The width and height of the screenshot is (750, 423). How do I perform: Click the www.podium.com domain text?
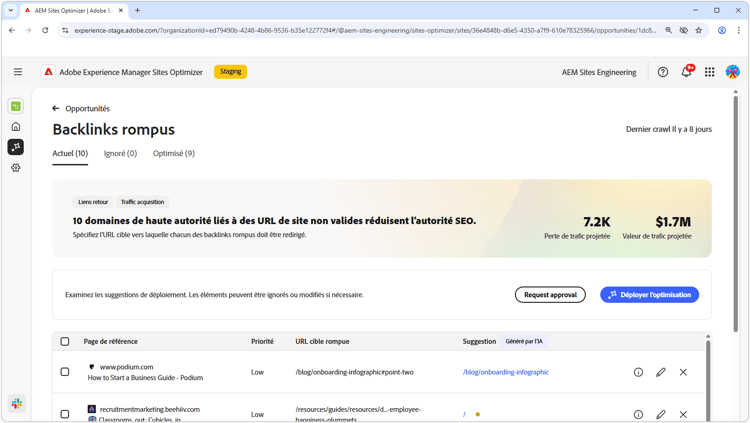click(126, 367)
